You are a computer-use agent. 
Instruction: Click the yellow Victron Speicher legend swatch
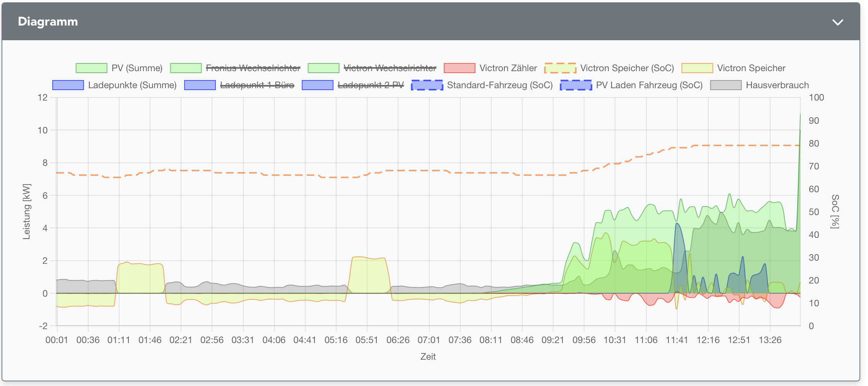(697, 68)
